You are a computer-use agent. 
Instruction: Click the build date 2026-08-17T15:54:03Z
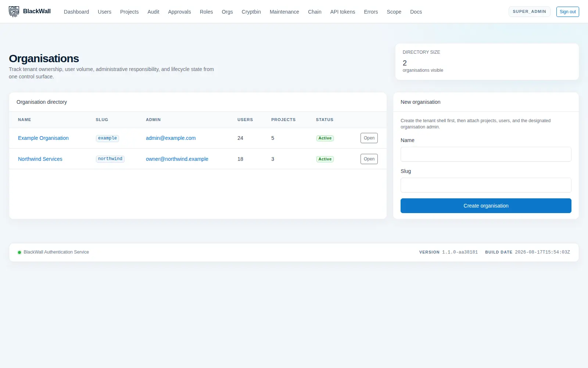542,252
